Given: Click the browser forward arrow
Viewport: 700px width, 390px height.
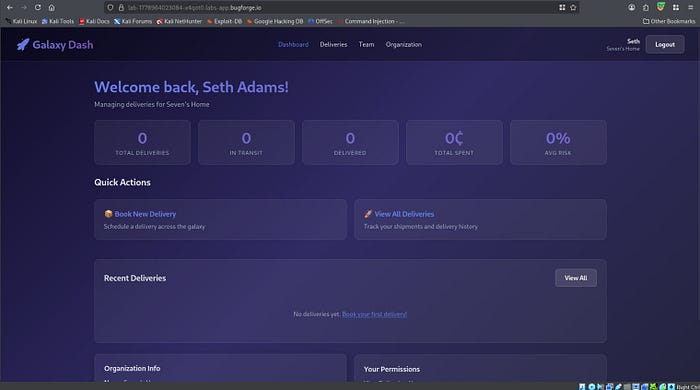Looking at the screenshot, I should (x=24, y=8).
